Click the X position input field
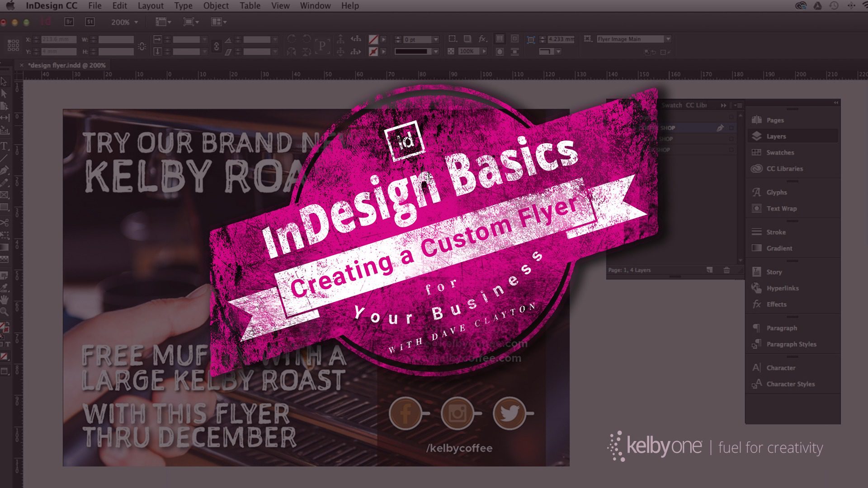Viewport: 868px width, 488px height. click(59, 39)
